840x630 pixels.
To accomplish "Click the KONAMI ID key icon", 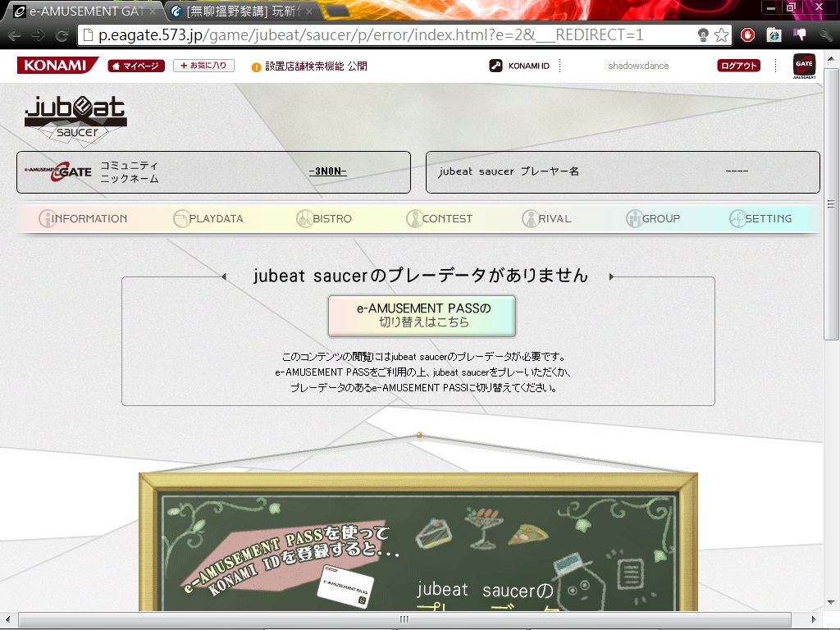I will click(x=495, y=66).
